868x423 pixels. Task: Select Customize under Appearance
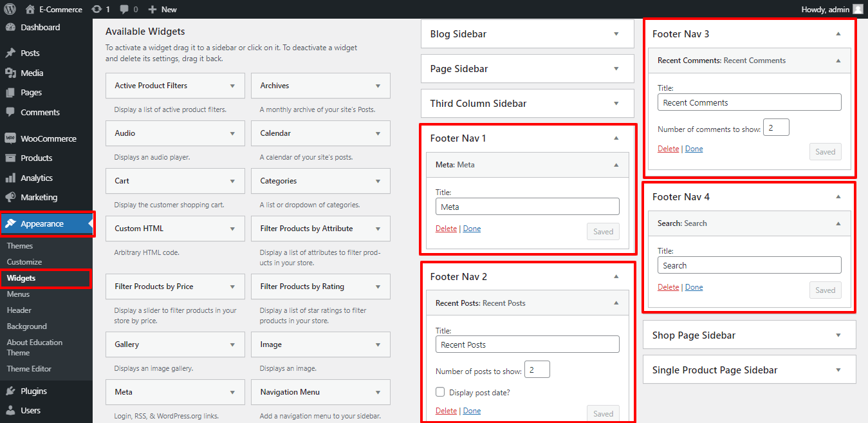pyautogui.click(x=24, y=262)
